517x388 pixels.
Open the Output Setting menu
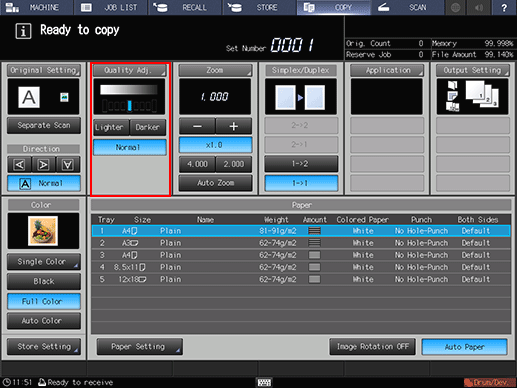[x=473, y=70]
